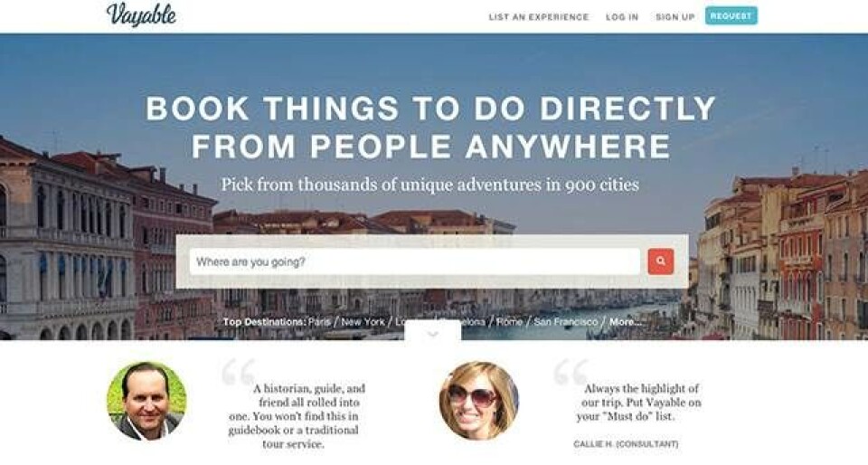This screenshot has width=868, height=465.
Task: View the male historian reviewer's avatar
Action: [x=146, y=402]
